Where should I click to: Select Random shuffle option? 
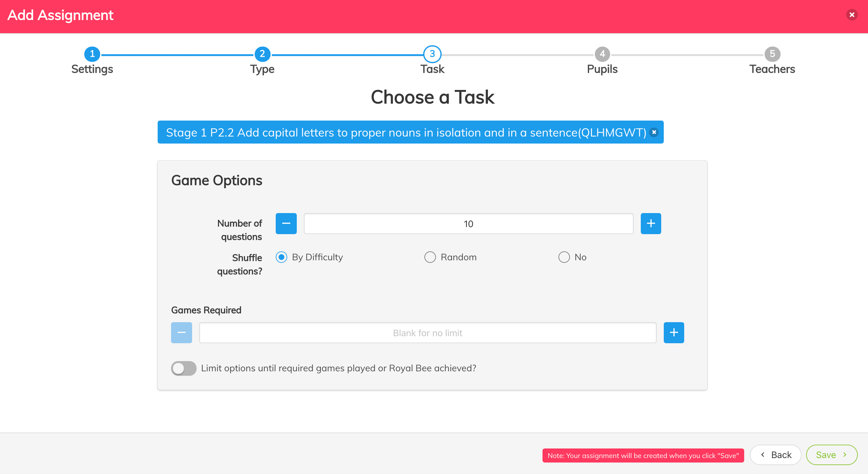(430, 257)
